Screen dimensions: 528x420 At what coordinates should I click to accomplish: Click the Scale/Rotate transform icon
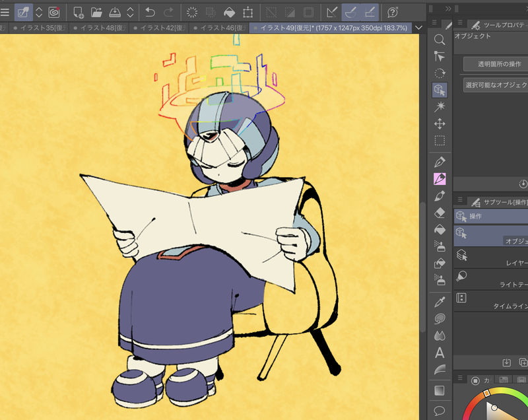(248, 13)
